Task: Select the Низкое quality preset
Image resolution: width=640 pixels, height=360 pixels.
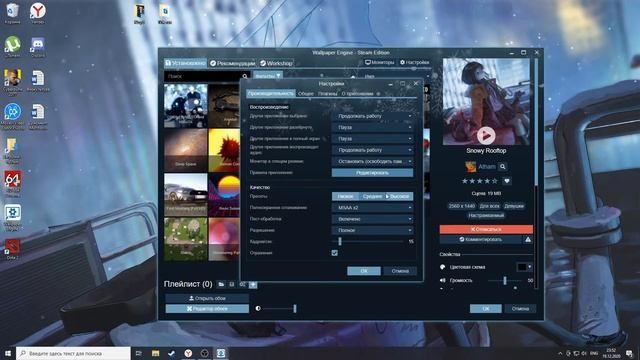Action: click(345, 196)
